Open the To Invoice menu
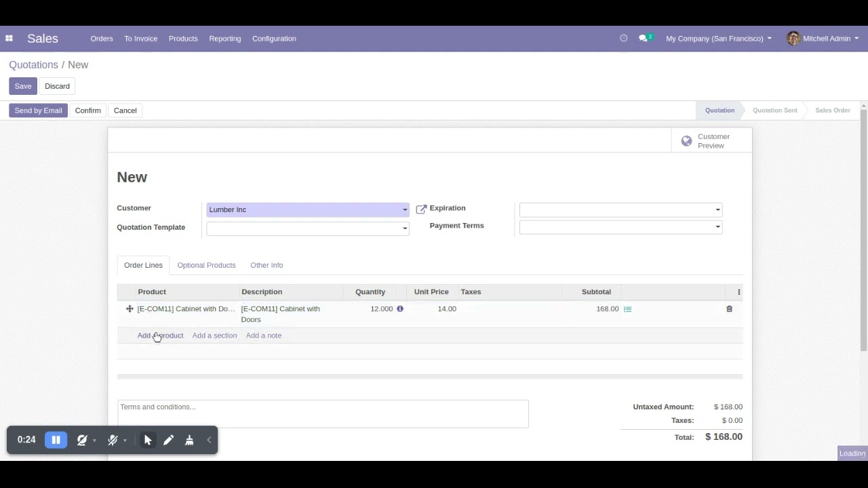Viewport: 868px width, 488px height. [140, 39]
